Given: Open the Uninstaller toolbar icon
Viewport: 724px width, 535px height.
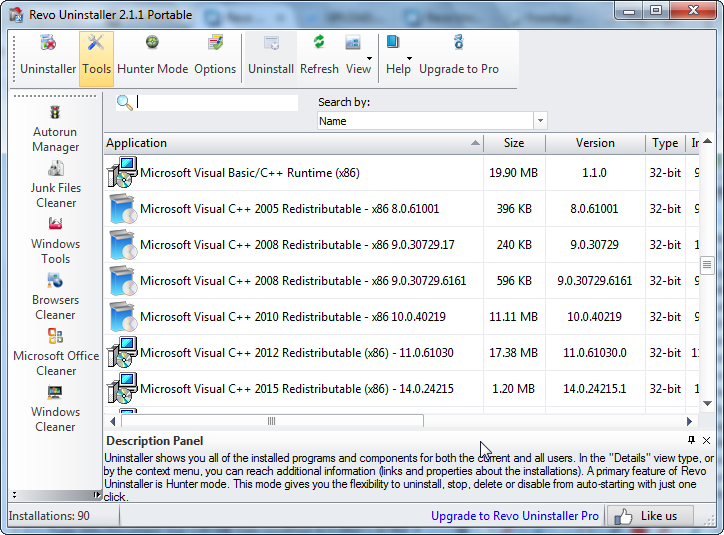Looking at the screenshot, I should 48,43.
